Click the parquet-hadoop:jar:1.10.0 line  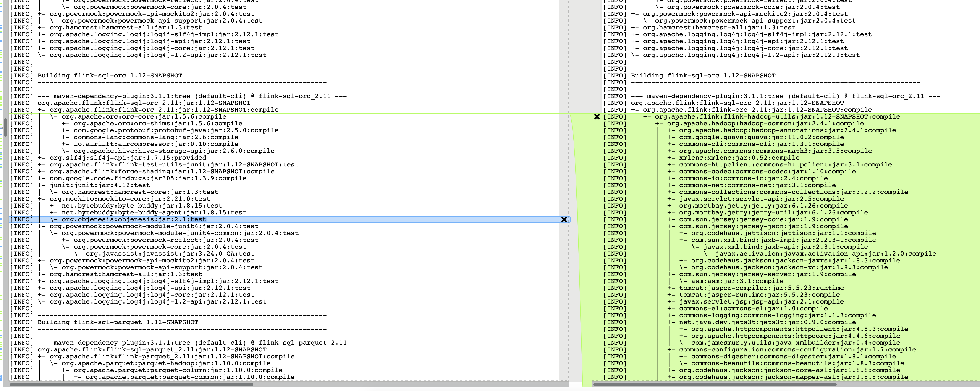166,364
